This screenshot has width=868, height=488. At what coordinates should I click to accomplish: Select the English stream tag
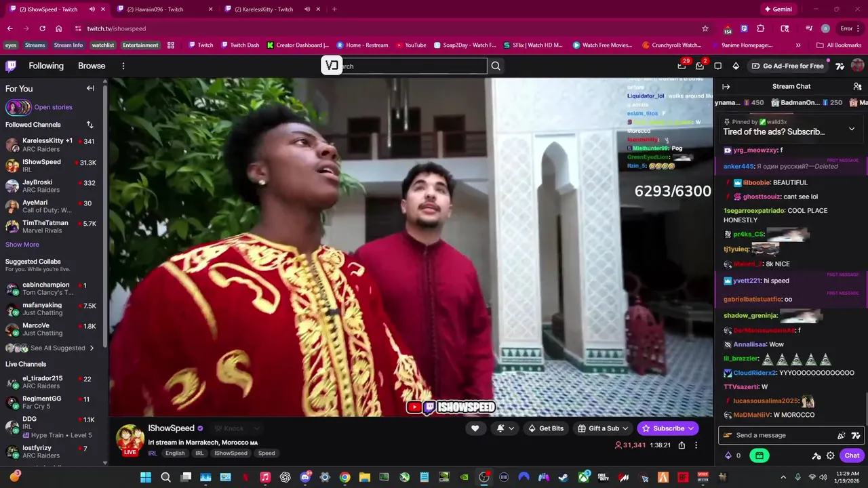(175, 453)
